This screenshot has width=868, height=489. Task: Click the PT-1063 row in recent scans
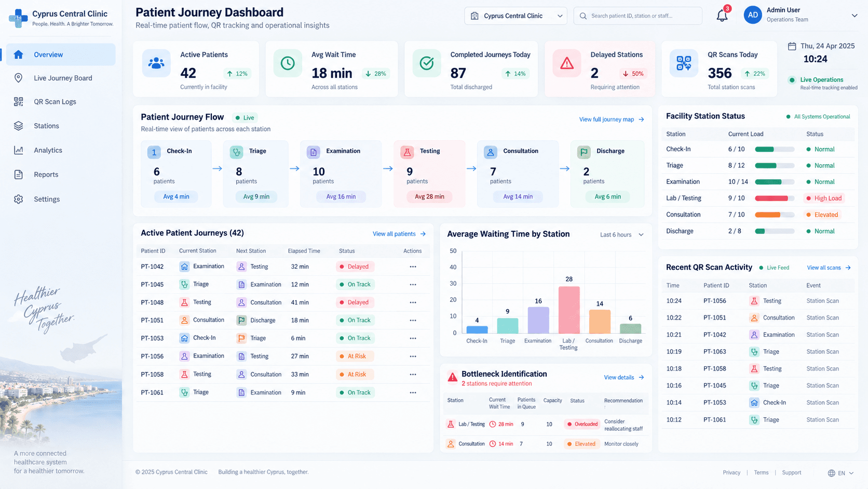tap(758, 352)
